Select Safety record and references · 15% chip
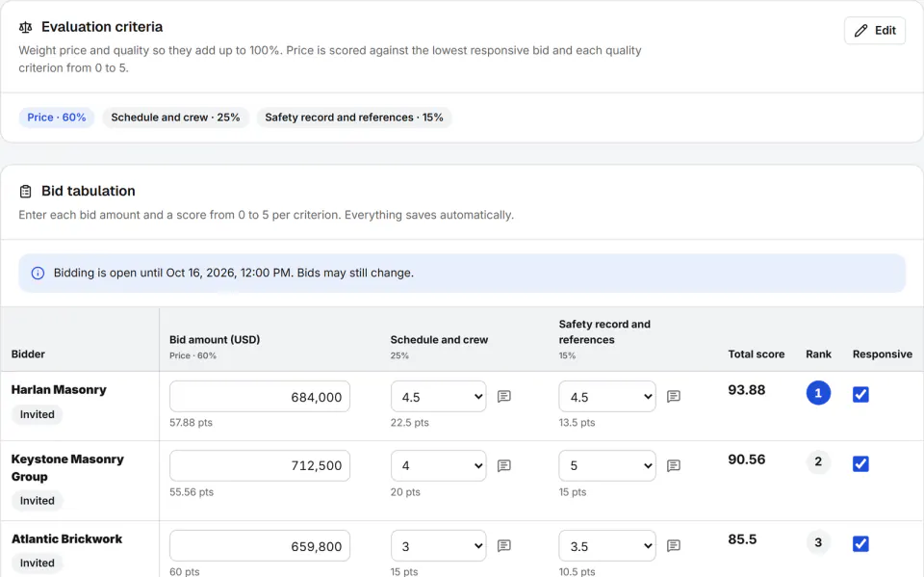 point(354,118)
